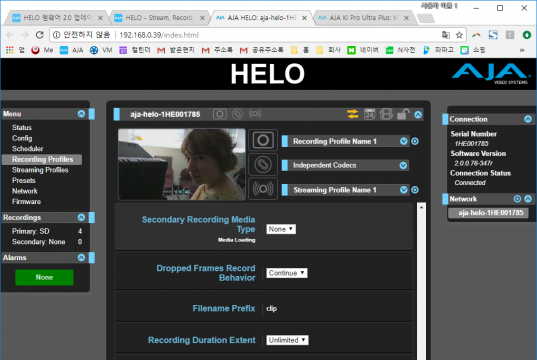Click the browser reload button

point(40,35)
